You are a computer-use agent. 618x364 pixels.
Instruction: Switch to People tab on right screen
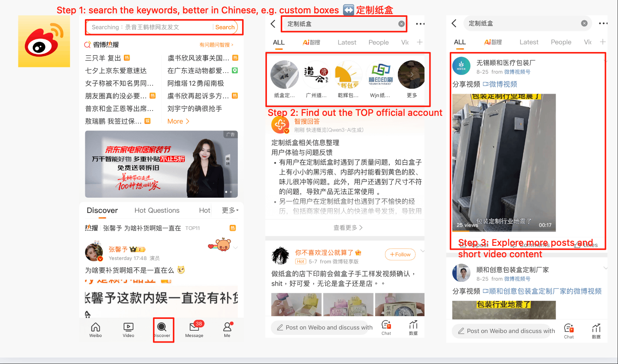click(561, 42)
